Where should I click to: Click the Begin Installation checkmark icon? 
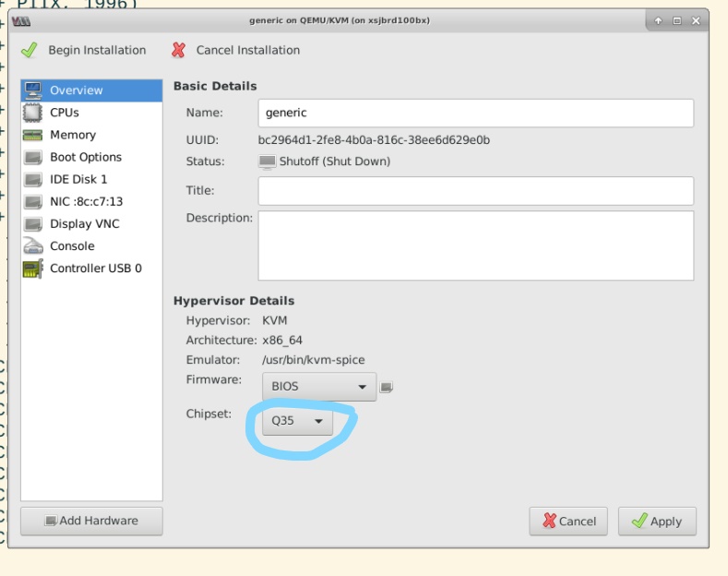30,50
